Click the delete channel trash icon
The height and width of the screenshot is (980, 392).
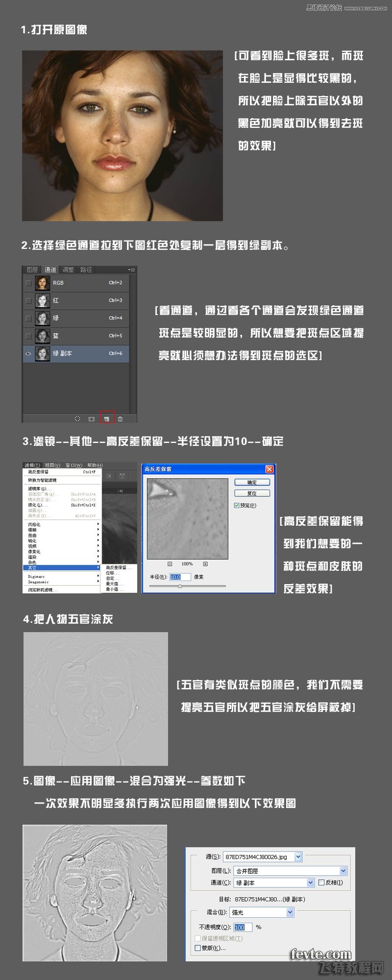pos(120,418)
